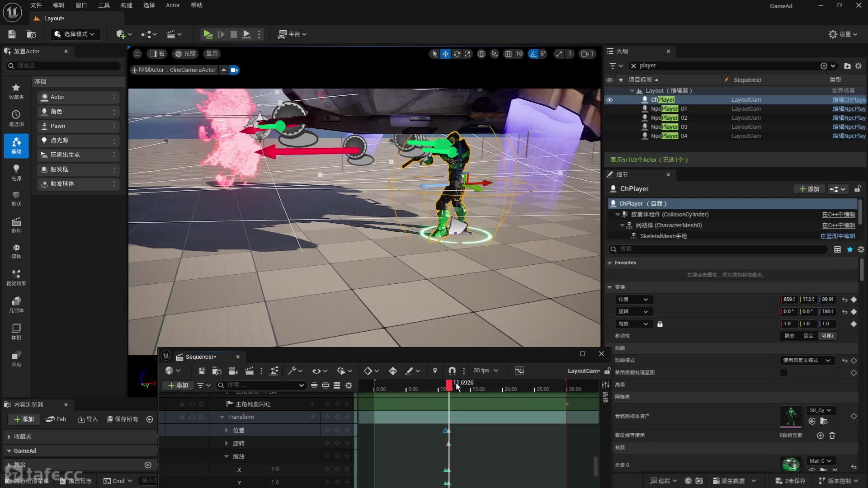Screen dimensions: 868x488
Task: Click the edit ChPlayer blueprint link
Action: 849,100
